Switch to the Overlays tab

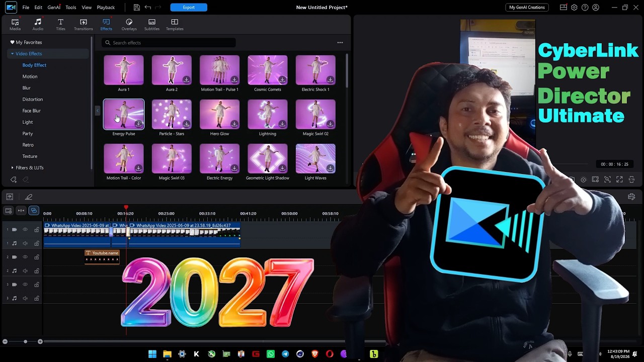click(x=129, y=25)
